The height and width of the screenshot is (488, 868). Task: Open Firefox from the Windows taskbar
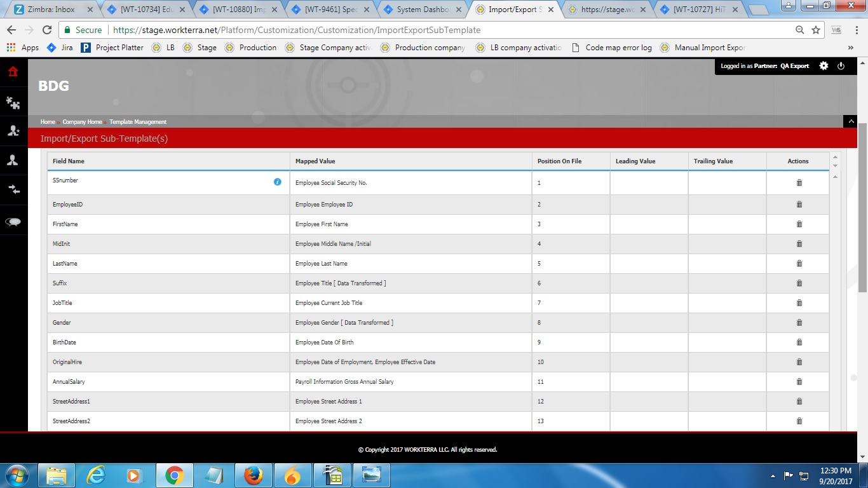tap(253, 475)
